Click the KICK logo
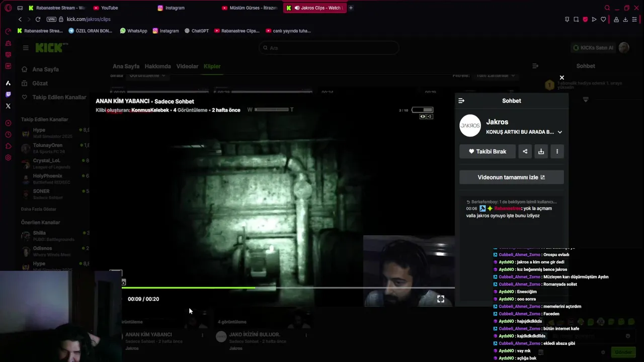 51,48
